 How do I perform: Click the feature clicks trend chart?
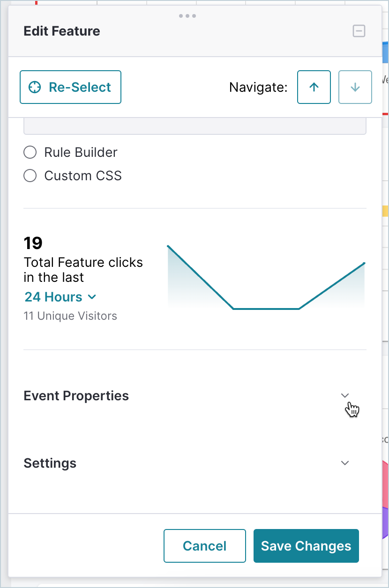coord(266,277)
